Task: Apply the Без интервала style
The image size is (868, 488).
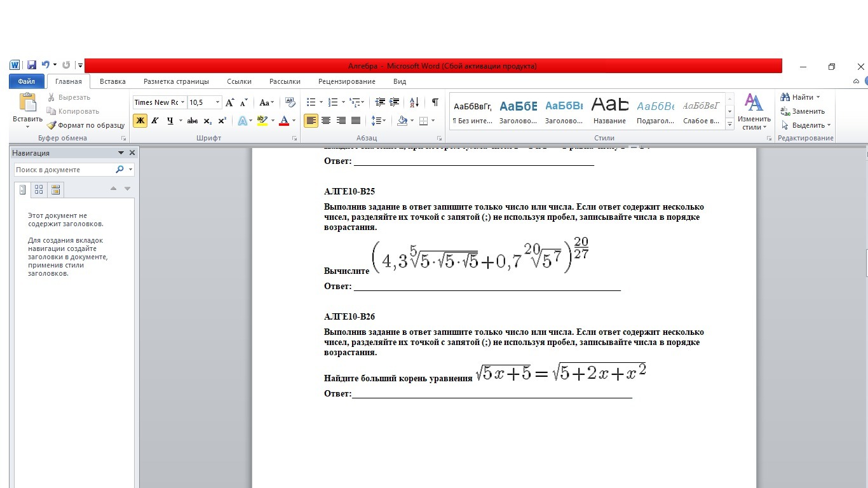Action: [473, 111]
